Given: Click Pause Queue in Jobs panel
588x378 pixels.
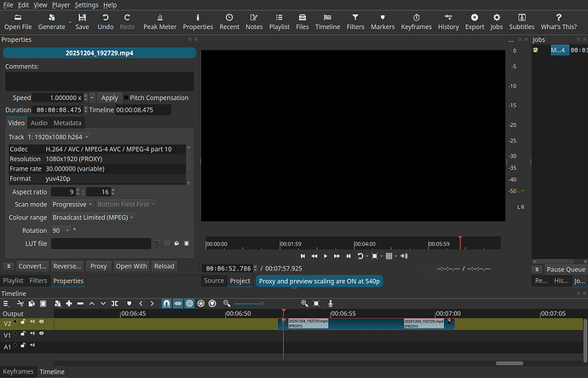Looking at the screenshot, I should point(566,270).
